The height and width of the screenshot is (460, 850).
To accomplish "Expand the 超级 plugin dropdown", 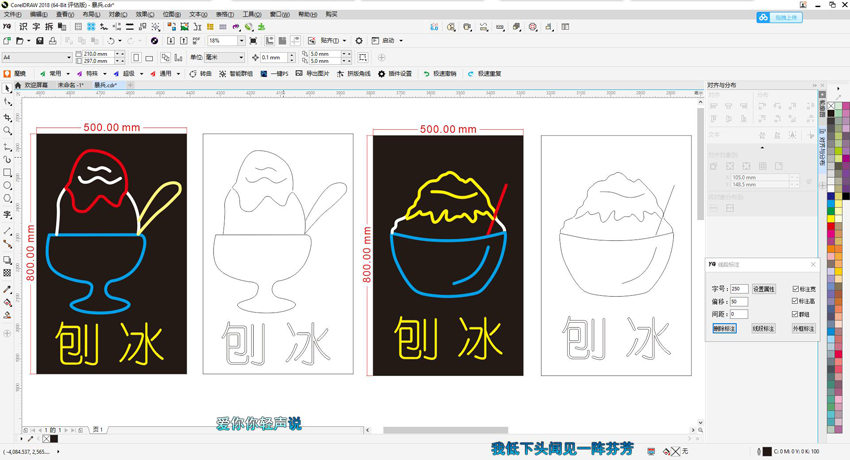I will [x=141, y=74].
